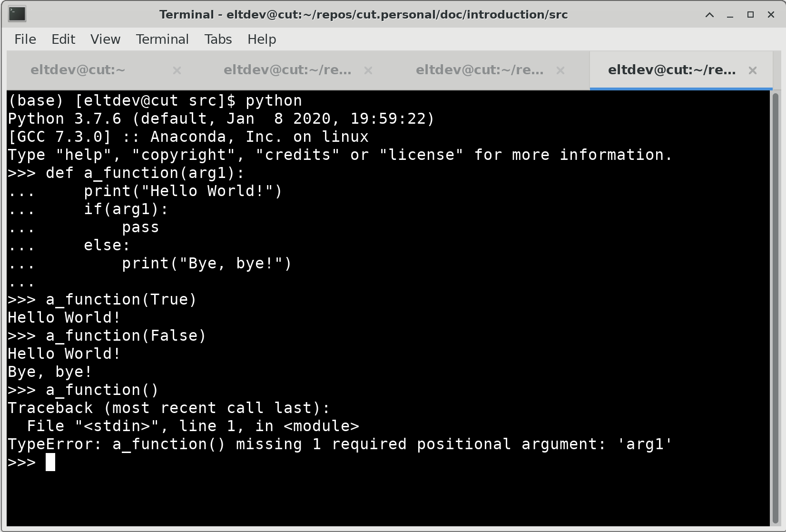Switch to the second terminal tab

point(288,70)
